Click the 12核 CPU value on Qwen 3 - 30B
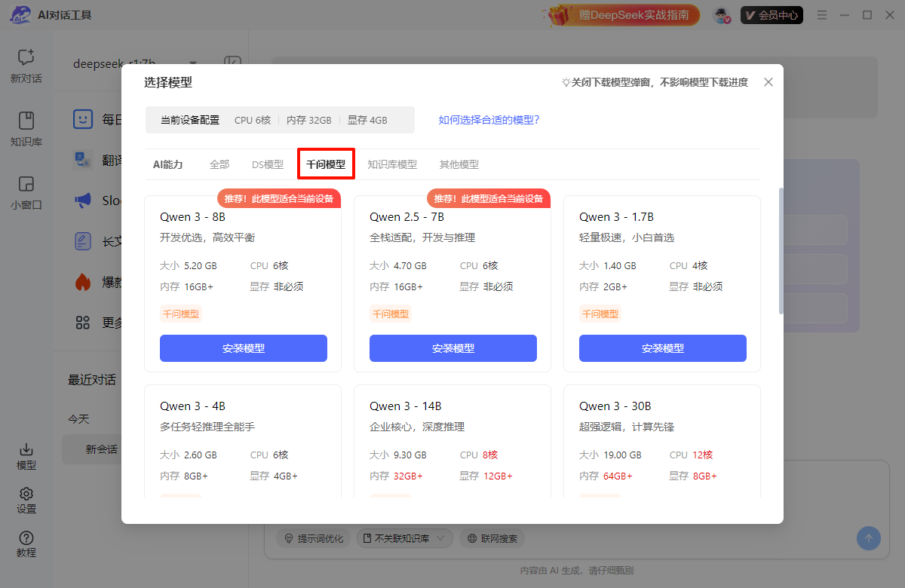 point(703,455)
